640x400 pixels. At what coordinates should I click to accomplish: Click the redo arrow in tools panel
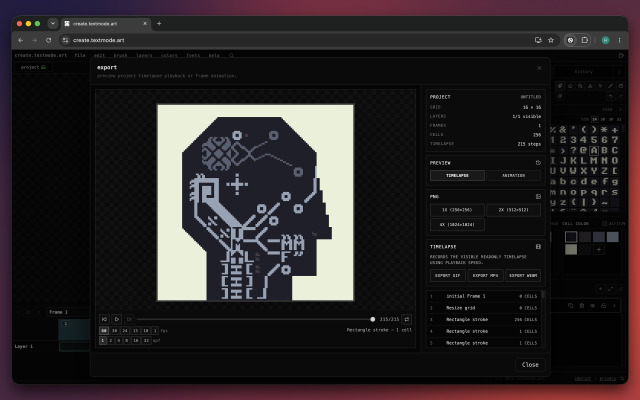tap(620, 96)
